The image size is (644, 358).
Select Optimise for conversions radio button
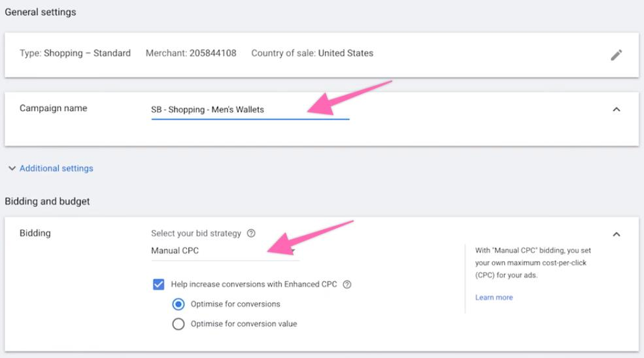[x=178, y=304]
